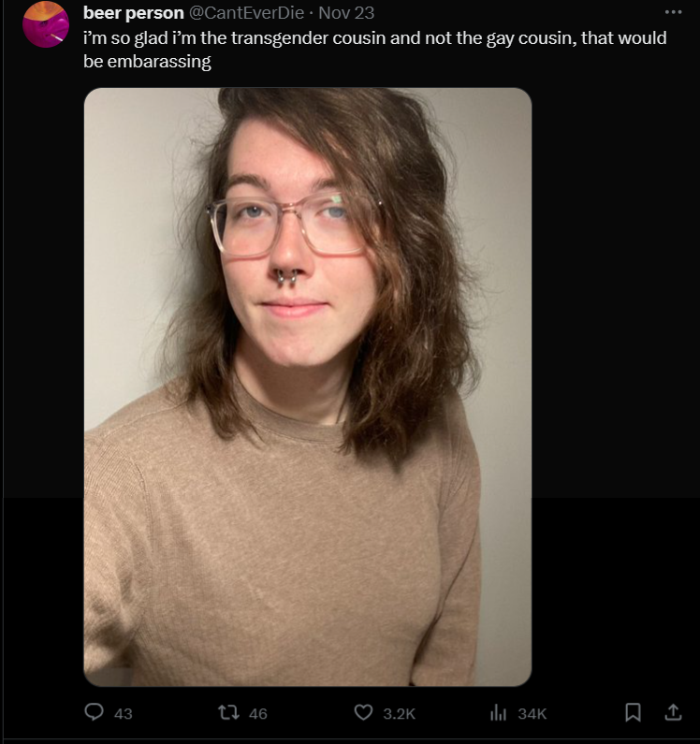Click the dark area right of photo

(x=615, y=380)
